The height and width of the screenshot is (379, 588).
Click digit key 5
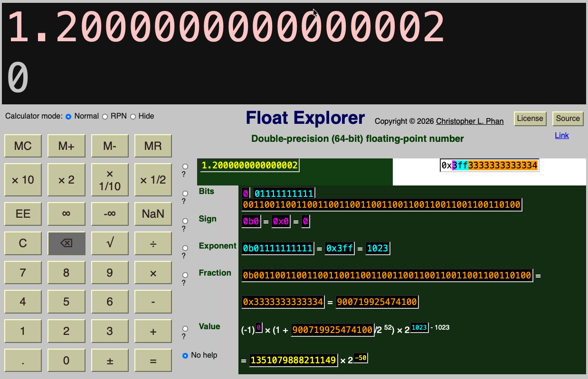[x=66, y=302]
